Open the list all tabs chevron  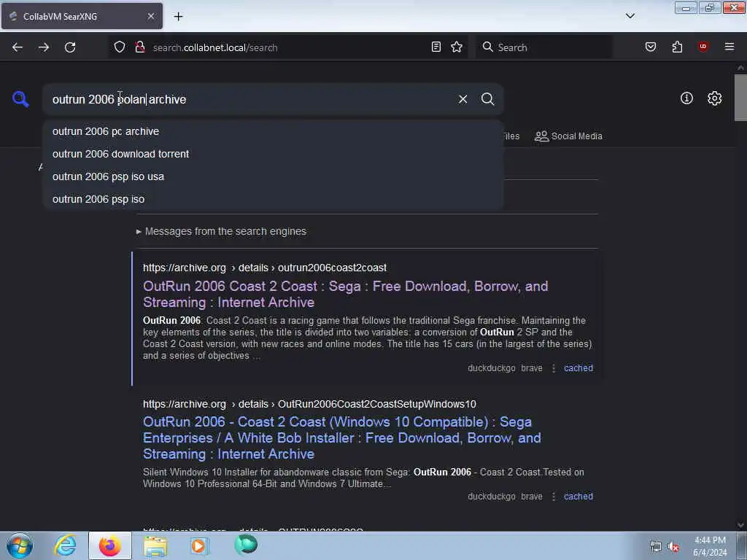tap(630, 16)
